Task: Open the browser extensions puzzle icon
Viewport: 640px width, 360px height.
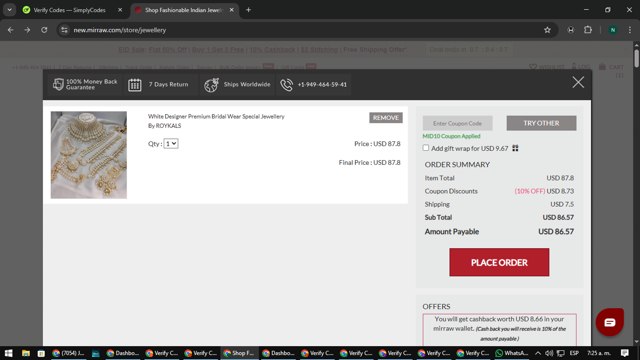Action: [588, 30]
